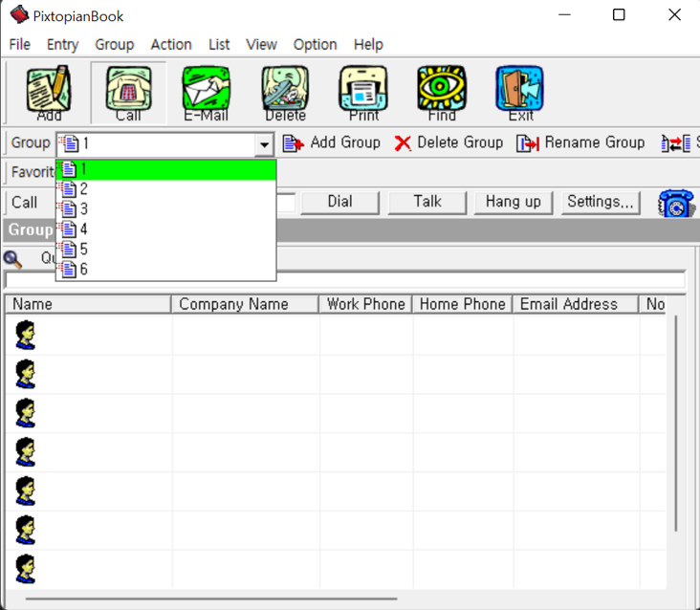Click the Find eye toolbar icon
This screenshot has width=700, height=610.
coord(442,93)
